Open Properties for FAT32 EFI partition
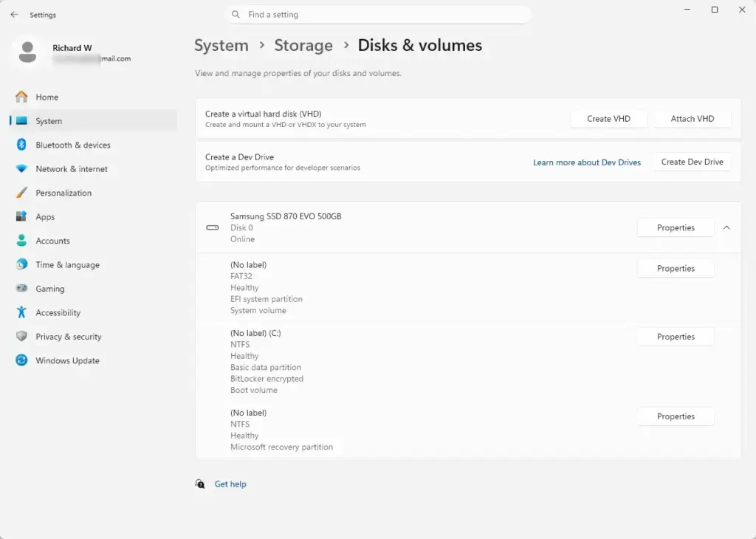The height and width of the screenshot is (539, 756). tap(676, 269)
